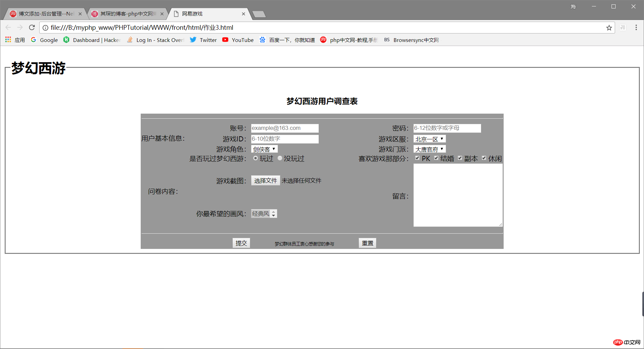This screenshot has height=349, width=644.
Task: Reset the form with 重置 button
Action: tap(367, 243)
